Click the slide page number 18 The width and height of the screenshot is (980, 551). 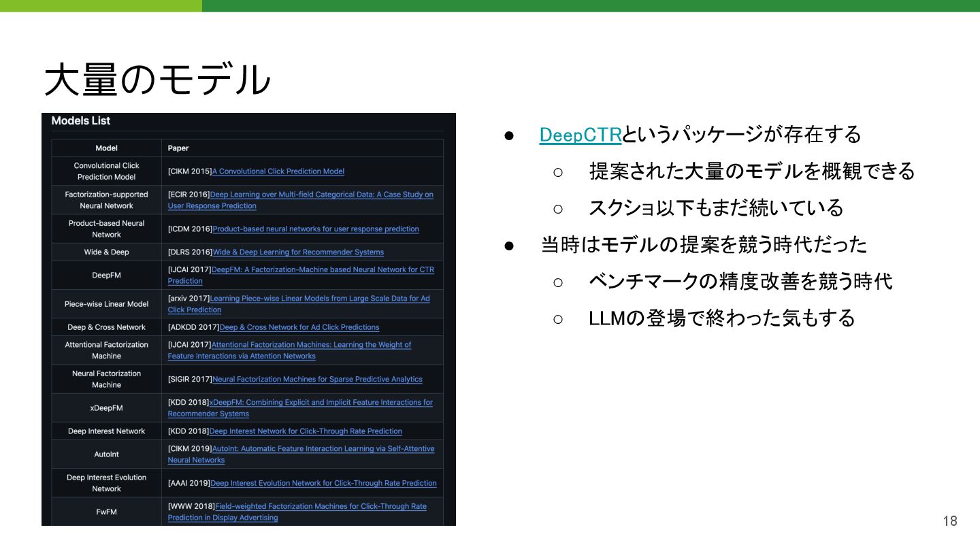pyautogui.click(x=950, y=521)
